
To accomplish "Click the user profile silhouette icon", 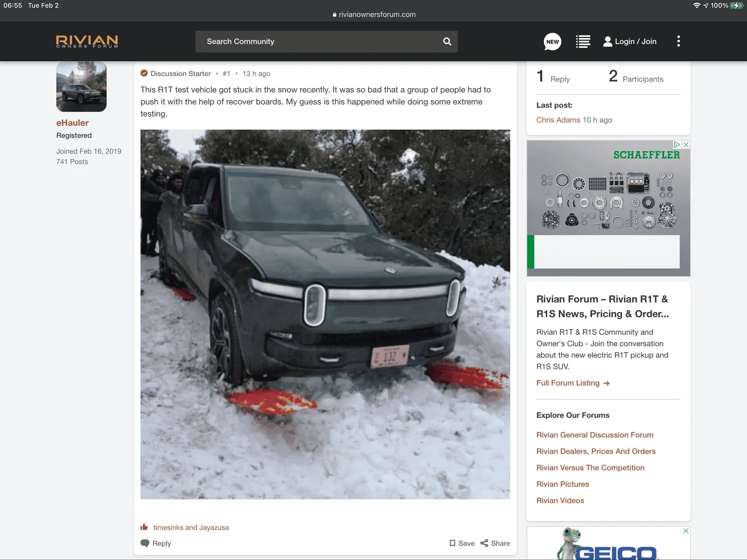I will pyautogui.click(x=607, y=41).
